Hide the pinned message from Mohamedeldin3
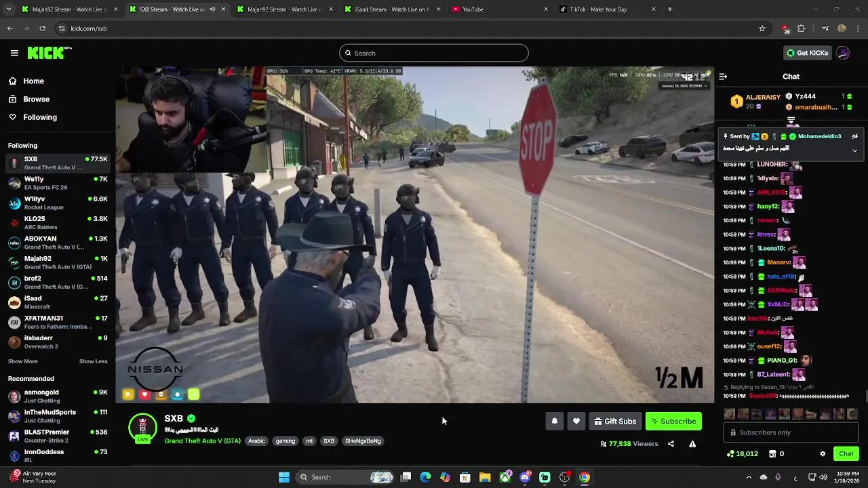868x488 pixels. [x=854, y=136]
